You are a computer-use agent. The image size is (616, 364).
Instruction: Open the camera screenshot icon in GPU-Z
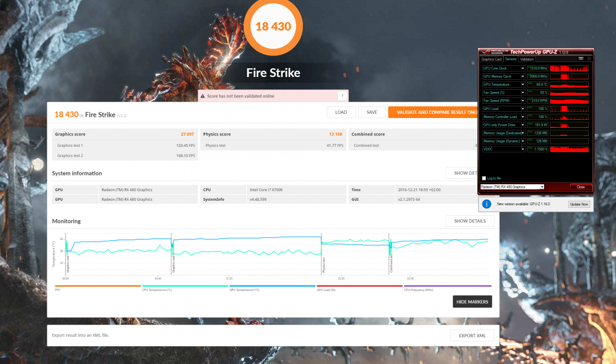pos(581,59)
